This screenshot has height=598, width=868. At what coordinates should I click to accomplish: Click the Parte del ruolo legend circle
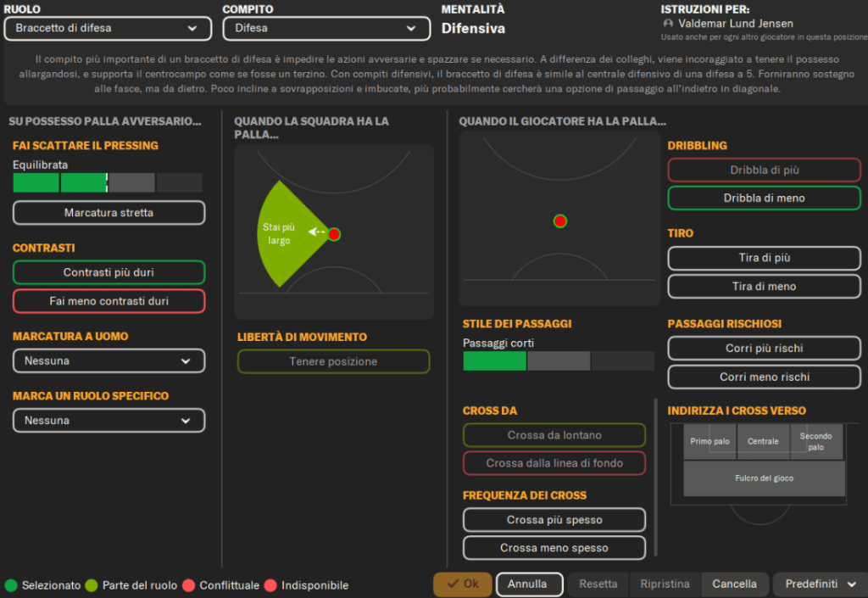coord(92,585)
